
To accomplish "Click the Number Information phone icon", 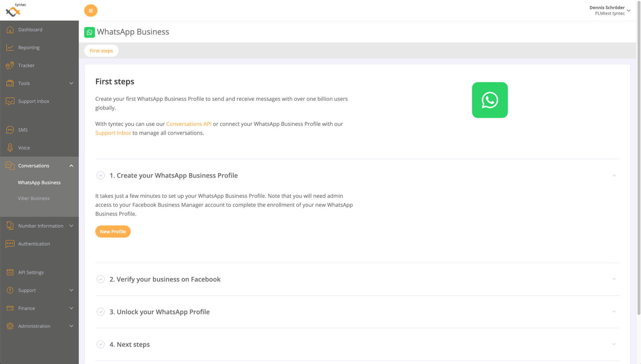I will (x=10, y=226).
